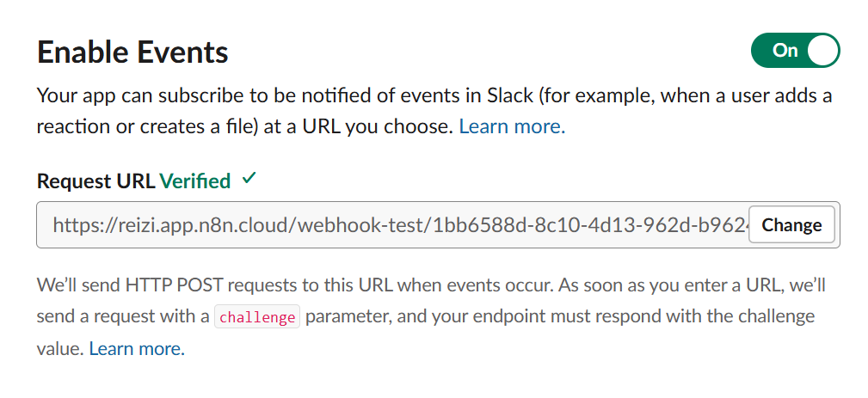The width and height of the screenshot is (868, 398).
Task: Toggle the Enable Events switch off
Action: click(795, 51)
